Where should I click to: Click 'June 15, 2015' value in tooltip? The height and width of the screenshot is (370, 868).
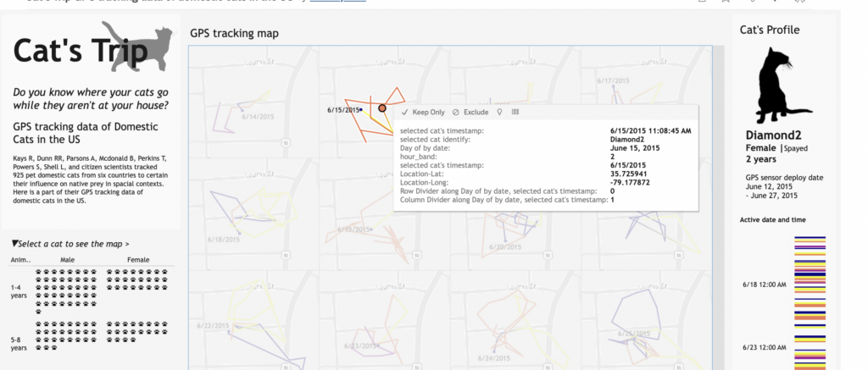click(x=634, y=148)
